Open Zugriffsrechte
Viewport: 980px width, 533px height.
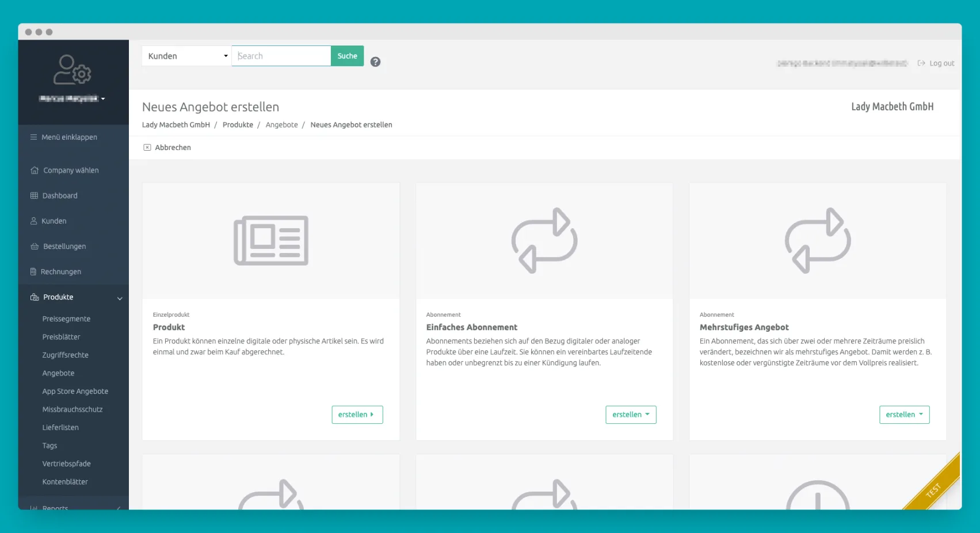point(66,355)
